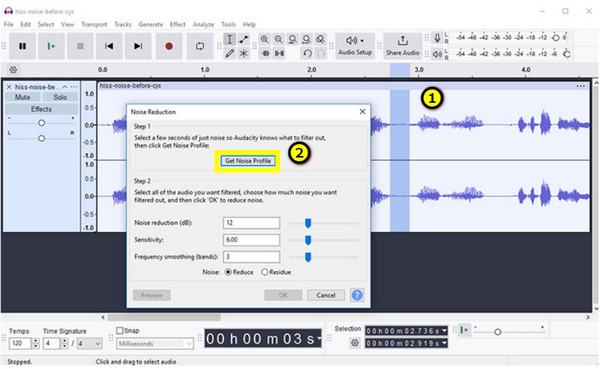Start recording with the Record button
Screen dimensions: 600x369
coord(169,46)
